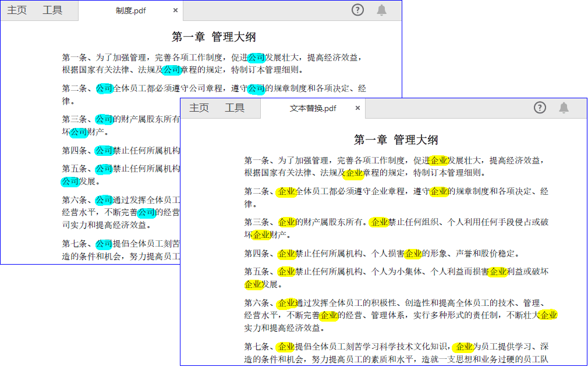Image resolution: width=588 pixels, height=367 pixels.
Task: Click highlighted 企业 before 禁止任何组织 in 文本替换.pdf
Action: tap(379, 222)
